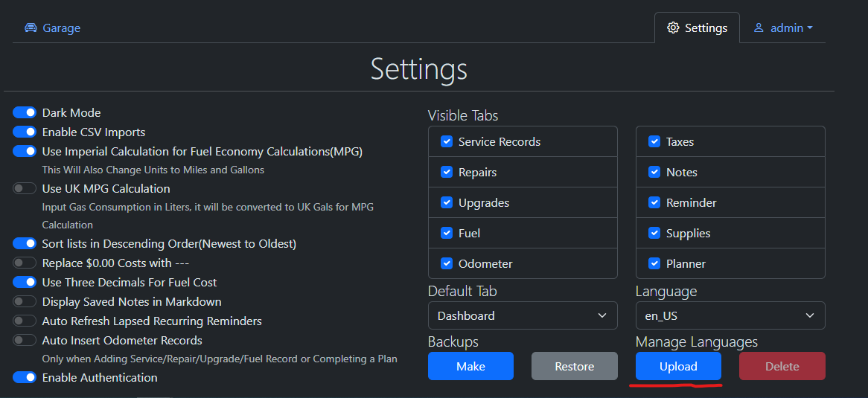Click the Garage car icon
The width and height of the screenshot is (868, 398).
point(31,28)
